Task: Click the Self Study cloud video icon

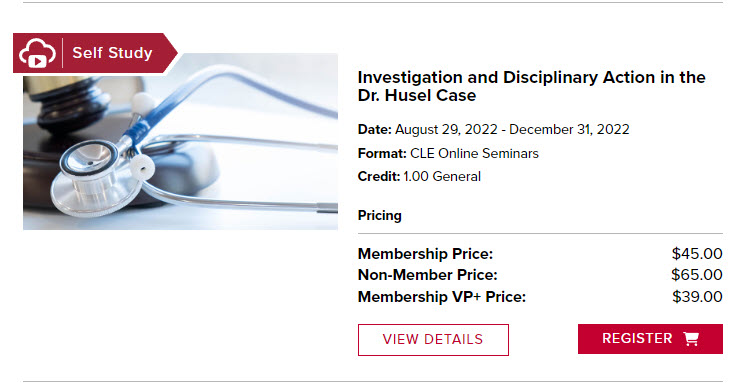Action: click(x=37, y=53)
